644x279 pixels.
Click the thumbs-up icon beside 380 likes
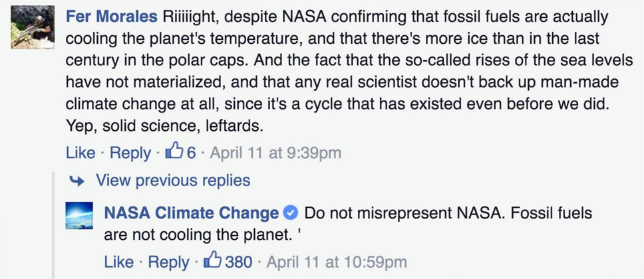214,261
